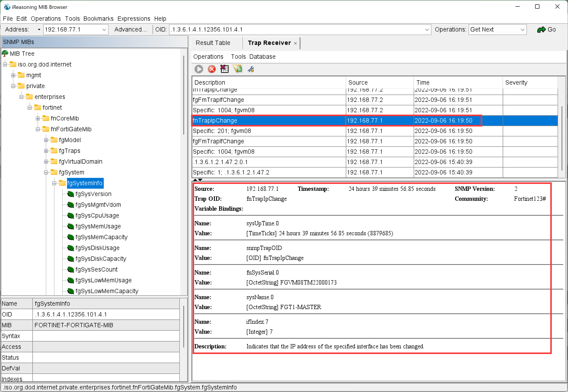Open trap filter funnel icon

[x=238, y=69]
